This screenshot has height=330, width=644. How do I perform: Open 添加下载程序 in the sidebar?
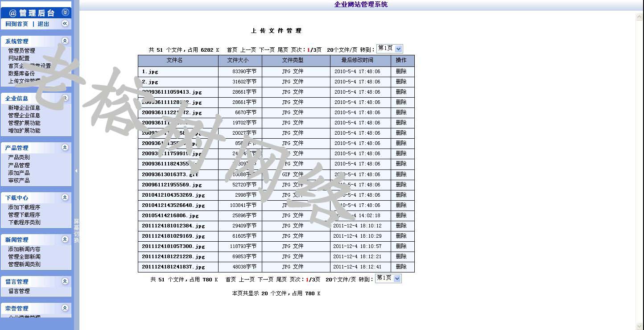(24, 207)
